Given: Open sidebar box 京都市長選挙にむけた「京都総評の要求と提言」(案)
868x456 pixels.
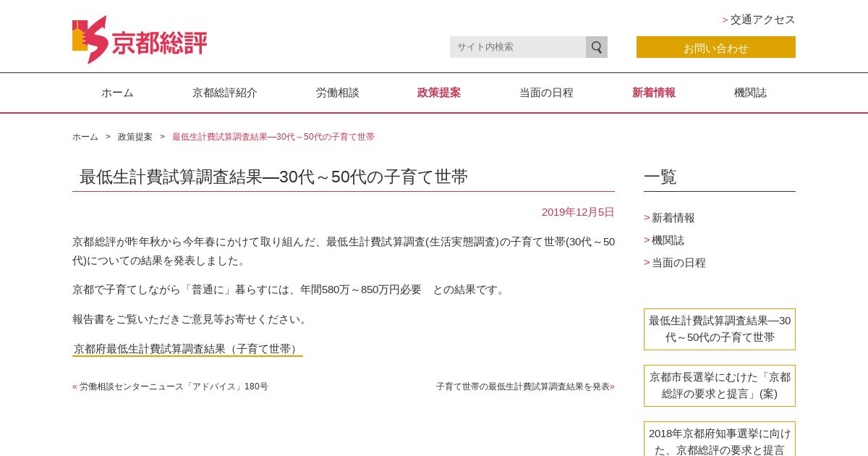Looking at the screenshot, I should pos(720,386).
